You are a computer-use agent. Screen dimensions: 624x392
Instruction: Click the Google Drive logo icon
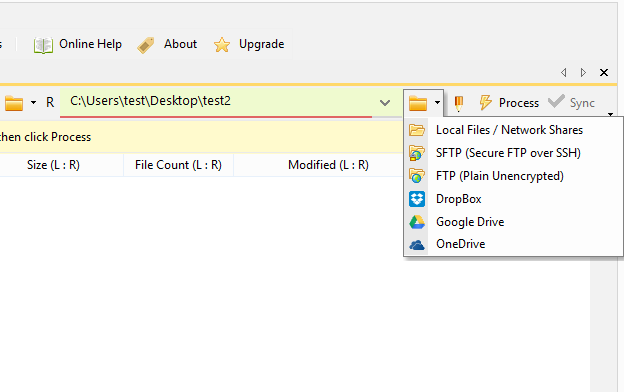[x=417, y=222]
